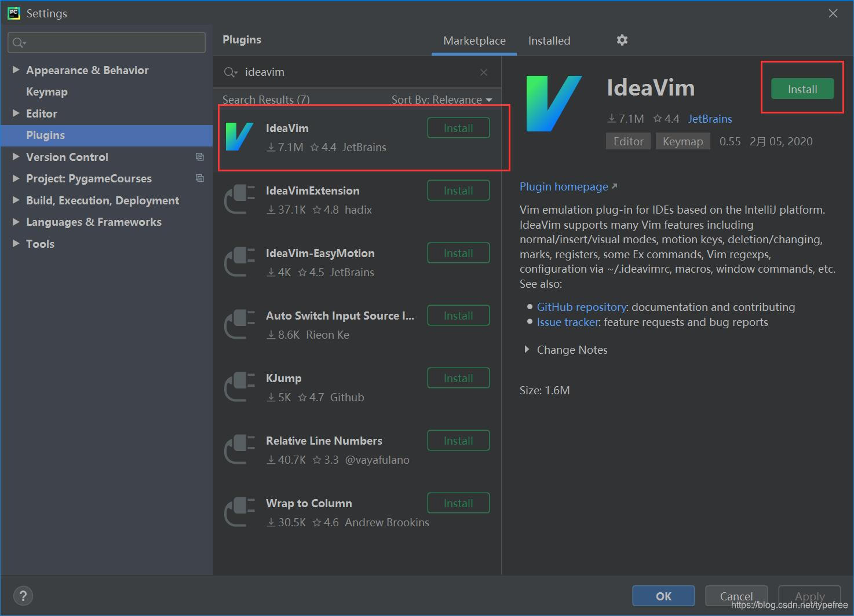This screenshot has width=854, height=616.
Task: Click the IdeaVim-EasyMotion plug icon
Action: [239, 262]
